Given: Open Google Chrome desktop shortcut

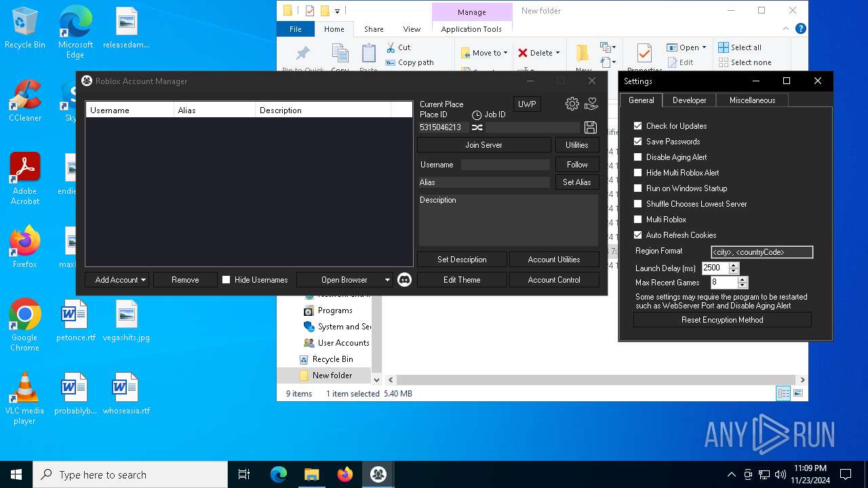Looking at the screenshot, I should click(25, 325).
